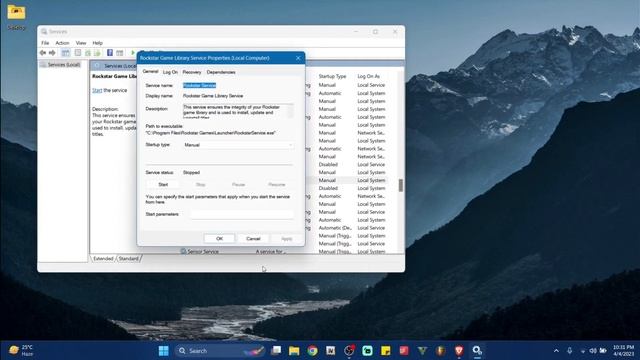Open the clock and date in the taskbar
This screenshot has height=360, width=640.
click(x=623, y=351)
